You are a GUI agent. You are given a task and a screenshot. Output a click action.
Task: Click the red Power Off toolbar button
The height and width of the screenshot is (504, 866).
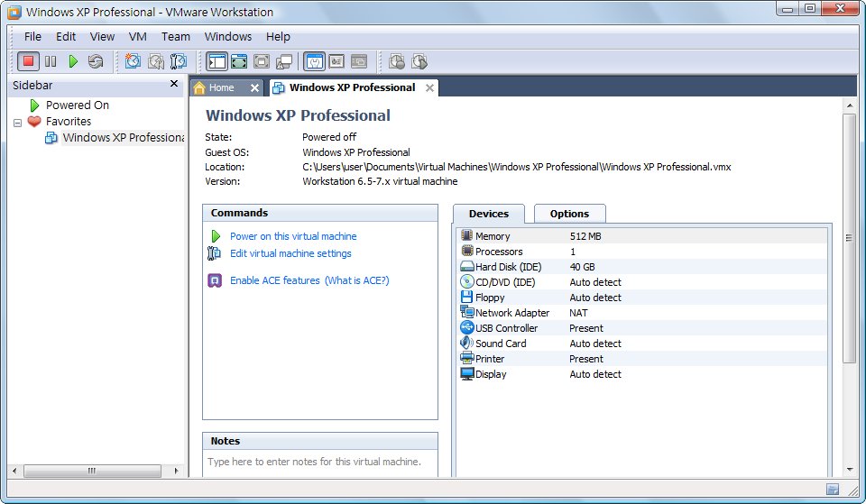(x=28, y=61)
